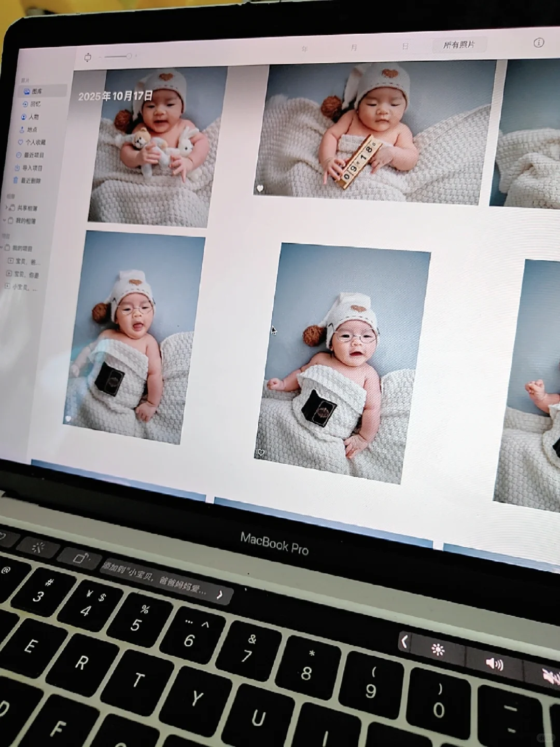Open the 导入项目 imports icon

[18, 168]
